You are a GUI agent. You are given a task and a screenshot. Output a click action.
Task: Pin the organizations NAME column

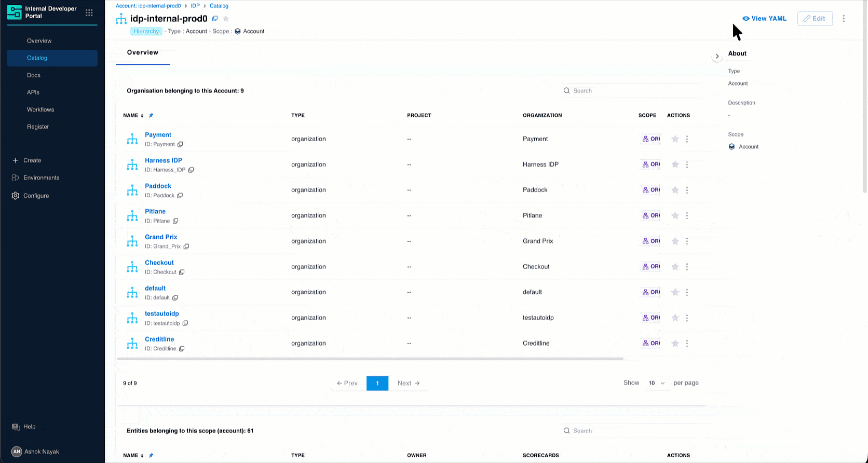click(x=151, y=116)
